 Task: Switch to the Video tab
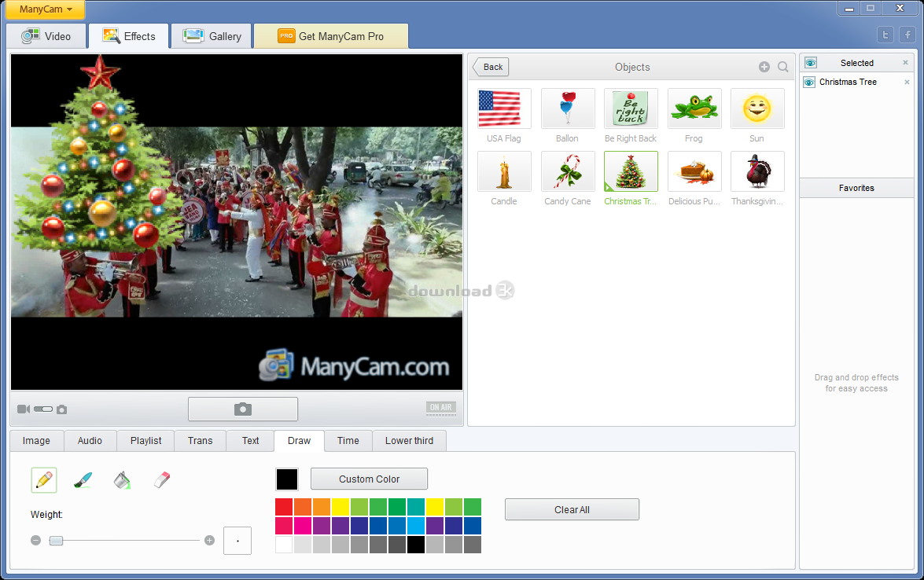click(x=46, y=36)
